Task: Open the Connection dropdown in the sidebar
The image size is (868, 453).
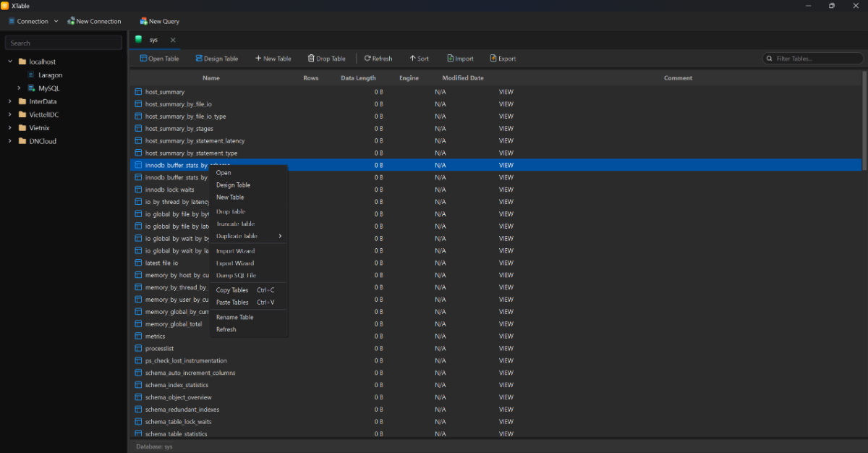Action: point(33,21)
